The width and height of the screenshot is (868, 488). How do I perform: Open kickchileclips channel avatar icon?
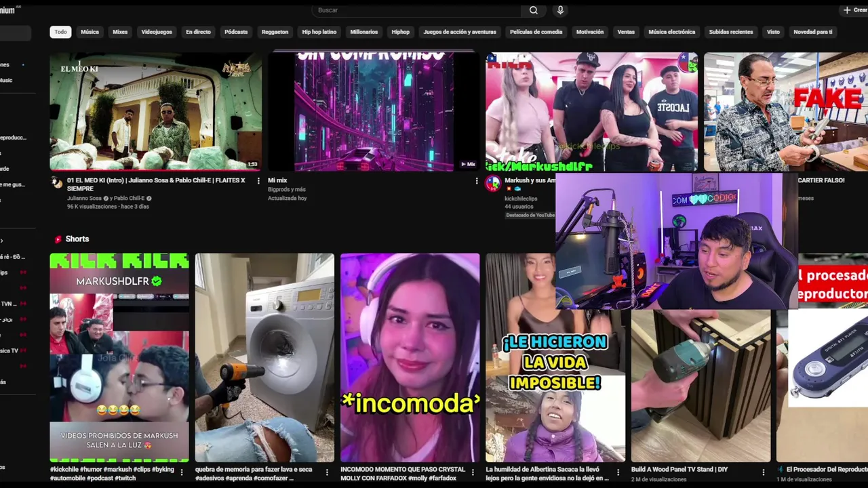click(x=493, y=183)
